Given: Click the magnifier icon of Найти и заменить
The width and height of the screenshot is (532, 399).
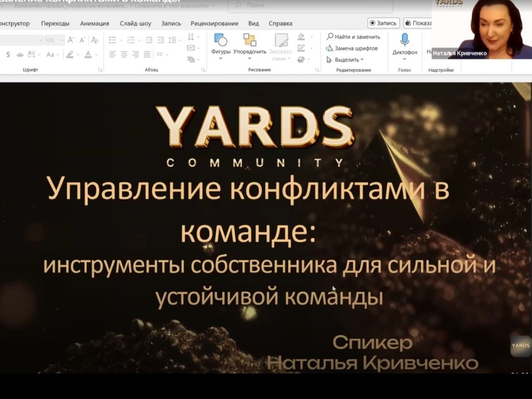Looking at the screenshot, I should (330, 37).
